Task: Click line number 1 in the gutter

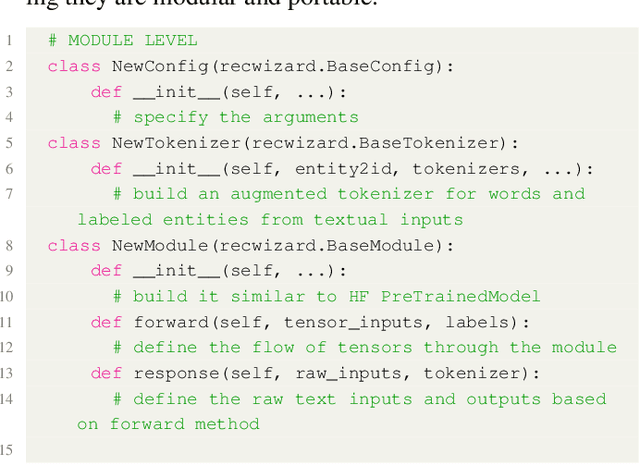Action: point(8,40)
